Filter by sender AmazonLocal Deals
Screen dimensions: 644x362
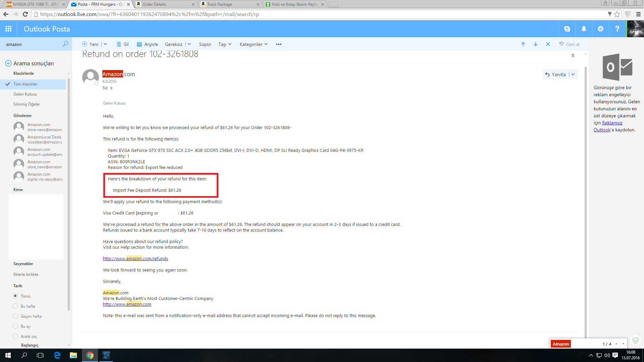(x=38, y=139)
